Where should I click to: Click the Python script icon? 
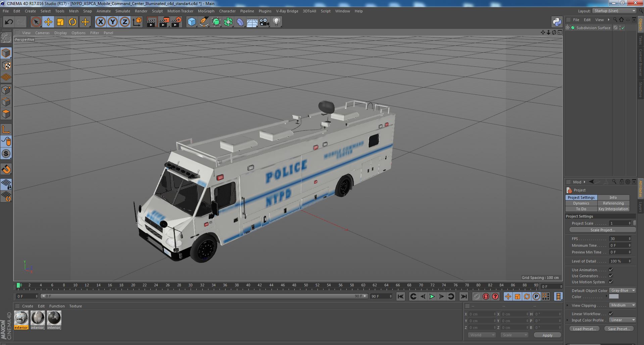click(x=557, y=22)
